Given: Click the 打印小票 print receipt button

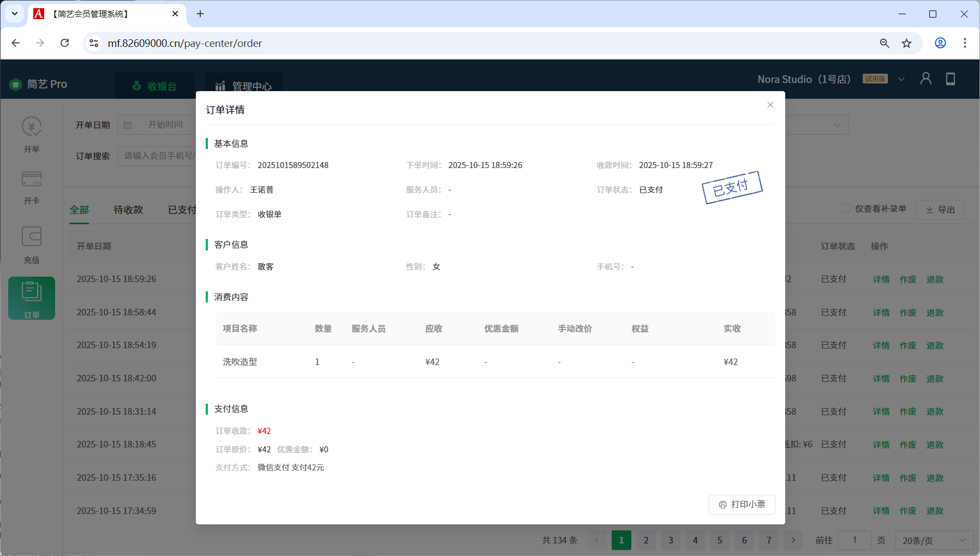Looking at the screenshot, I should click(x=742, y=504).
